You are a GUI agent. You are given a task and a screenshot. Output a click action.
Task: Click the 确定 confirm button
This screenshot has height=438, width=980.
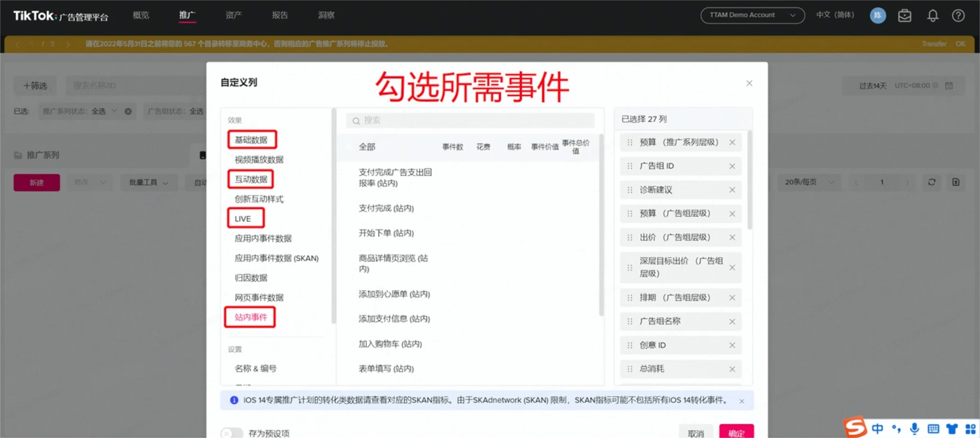coord(736,432)
